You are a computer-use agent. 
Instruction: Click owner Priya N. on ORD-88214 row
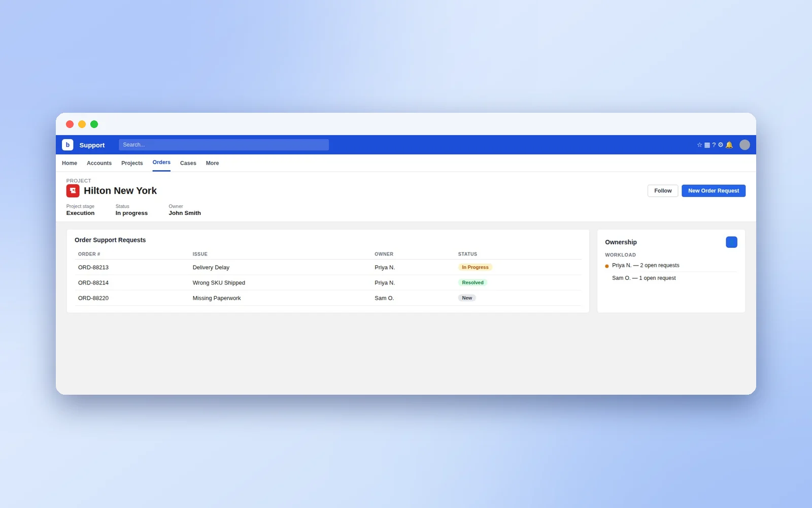click(x=385, y=282)
